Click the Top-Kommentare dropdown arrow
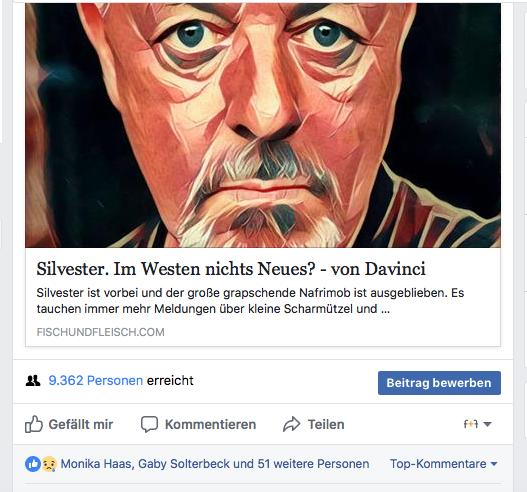The image size is (527, 492). tap(494, 464)
